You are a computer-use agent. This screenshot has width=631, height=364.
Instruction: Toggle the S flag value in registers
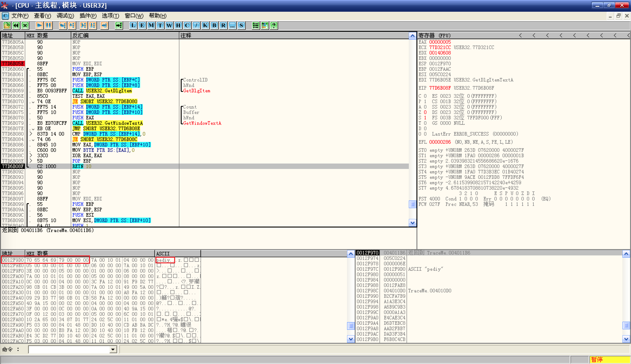(x=425, y=118)
